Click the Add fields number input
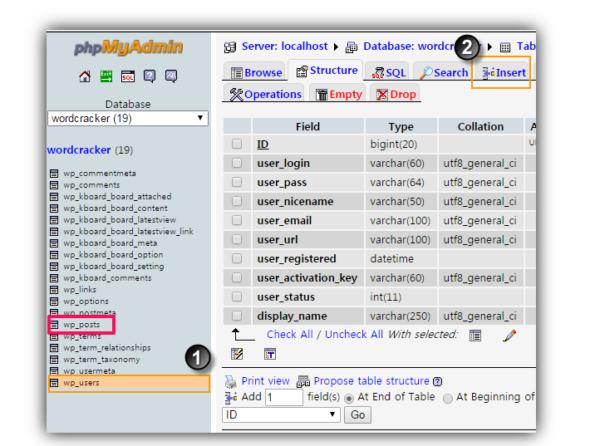 284,397
